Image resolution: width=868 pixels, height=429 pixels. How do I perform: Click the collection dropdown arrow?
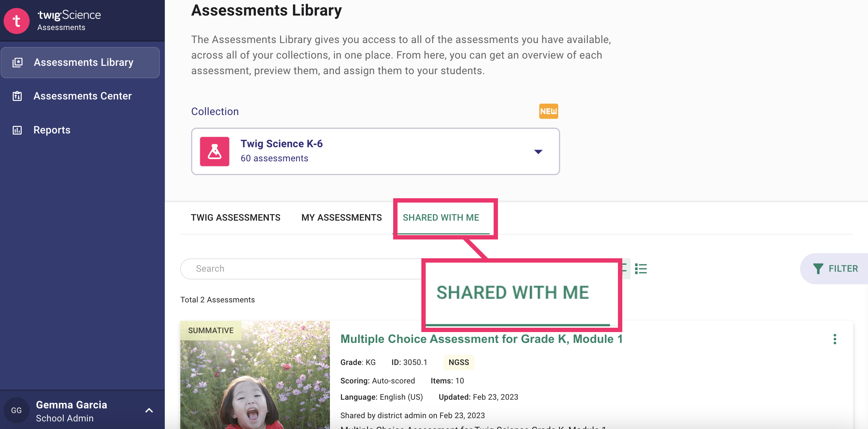[538, 152]
